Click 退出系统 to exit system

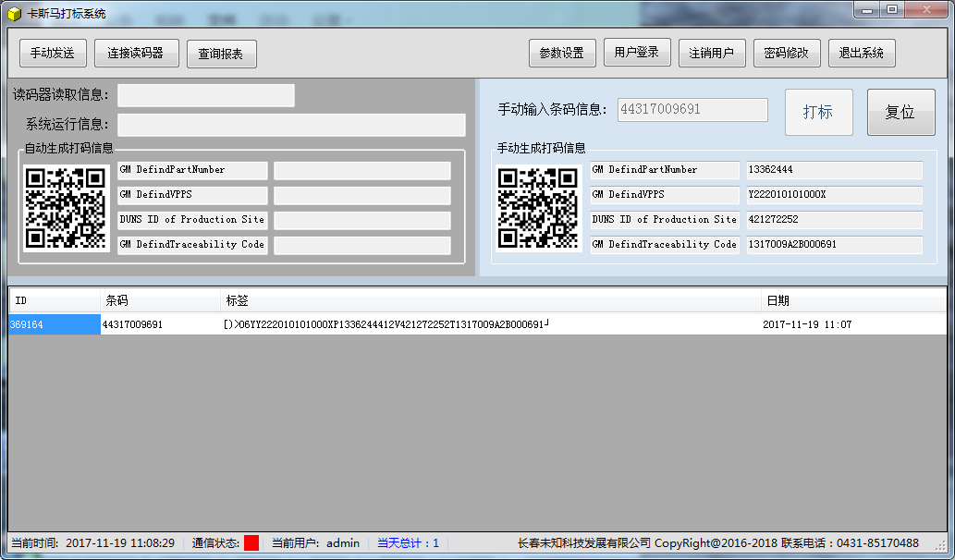862,54
